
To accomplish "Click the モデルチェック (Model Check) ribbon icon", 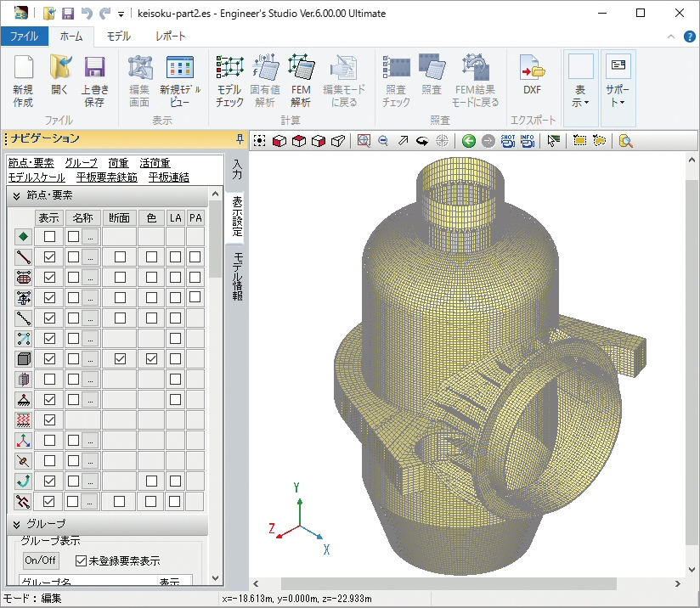I will pyautogui.click(x=229, y=82).
